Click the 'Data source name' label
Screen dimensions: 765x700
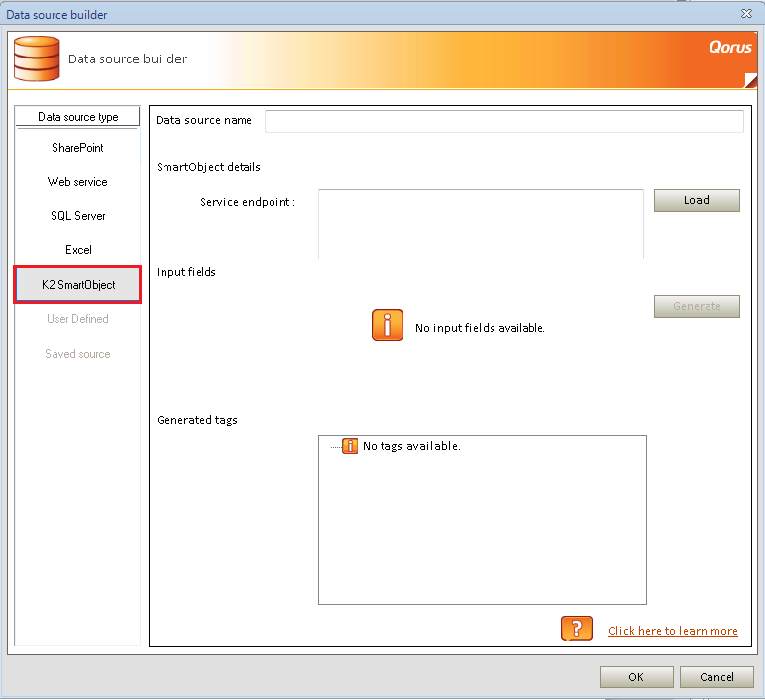(x=203, y=120)
